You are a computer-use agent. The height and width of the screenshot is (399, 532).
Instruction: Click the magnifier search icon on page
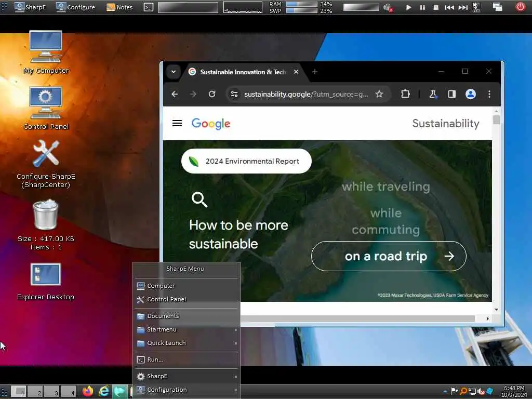pyautogui.click(x=199, y=199)
